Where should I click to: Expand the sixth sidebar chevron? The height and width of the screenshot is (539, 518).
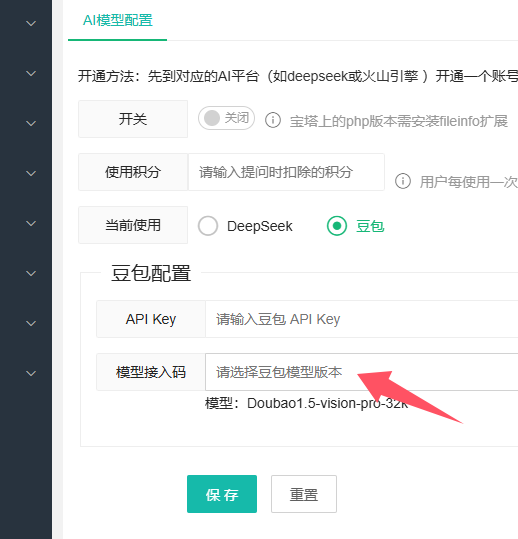tap(31, 273)
